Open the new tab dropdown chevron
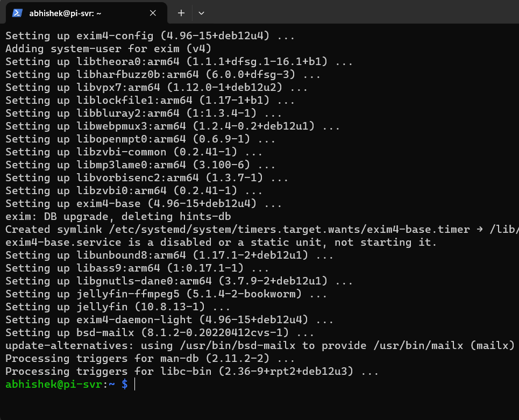Image resolution: width=519 pixels, height=420 pixels. click(x=201, y=12)
